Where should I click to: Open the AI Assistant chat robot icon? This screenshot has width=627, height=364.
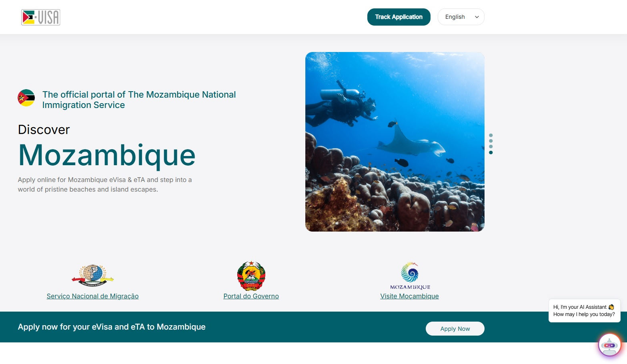(609, 345)
